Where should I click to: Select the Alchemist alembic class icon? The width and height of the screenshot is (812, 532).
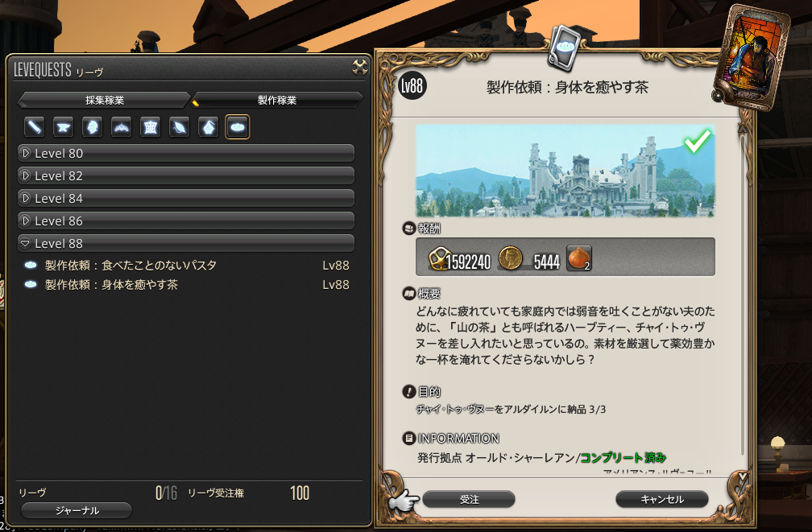(x=208, y=127)
